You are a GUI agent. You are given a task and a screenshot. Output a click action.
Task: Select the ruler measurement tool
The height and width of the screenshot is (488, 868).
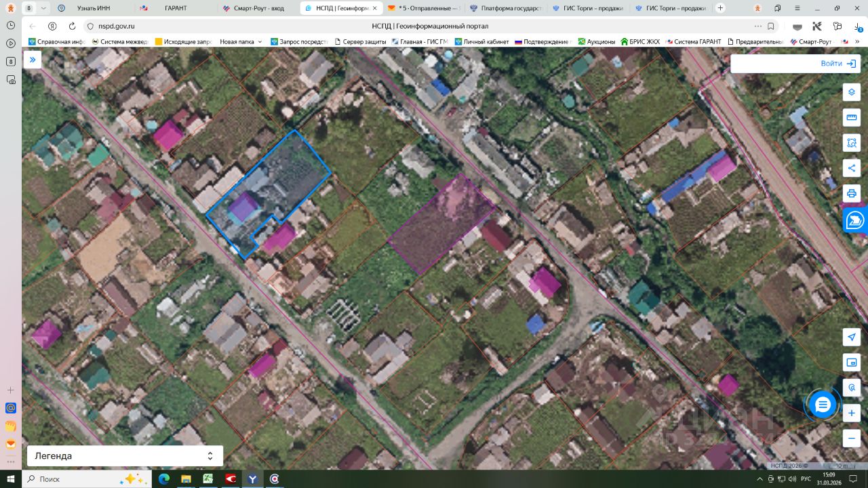[x=852, y=118]
